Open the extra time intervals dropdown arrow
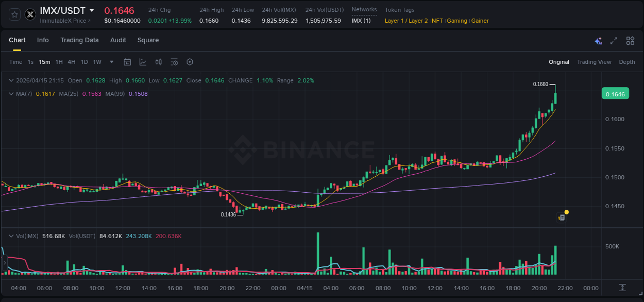Viewport: 644px width, 302px height. pyautogui.click(x=111, y=62)
